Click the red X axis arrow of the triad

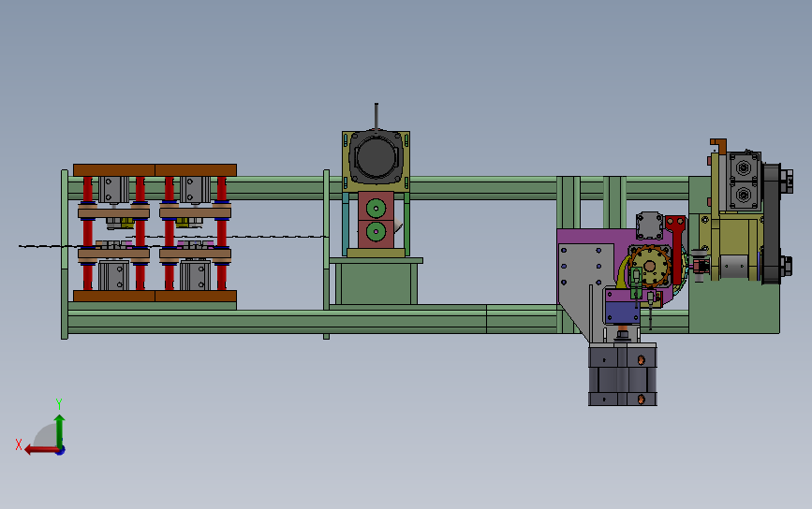(x=40, y=450)
